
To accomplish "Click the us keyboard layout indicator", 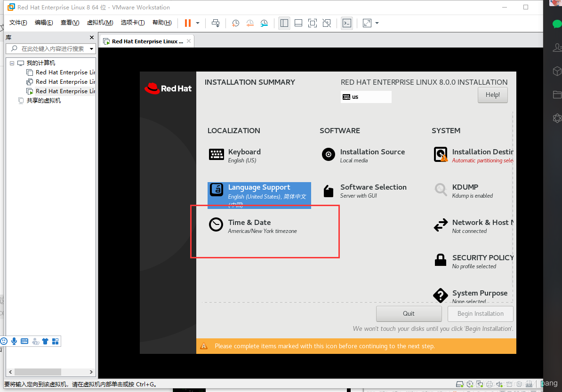I will tap(366, 97).
